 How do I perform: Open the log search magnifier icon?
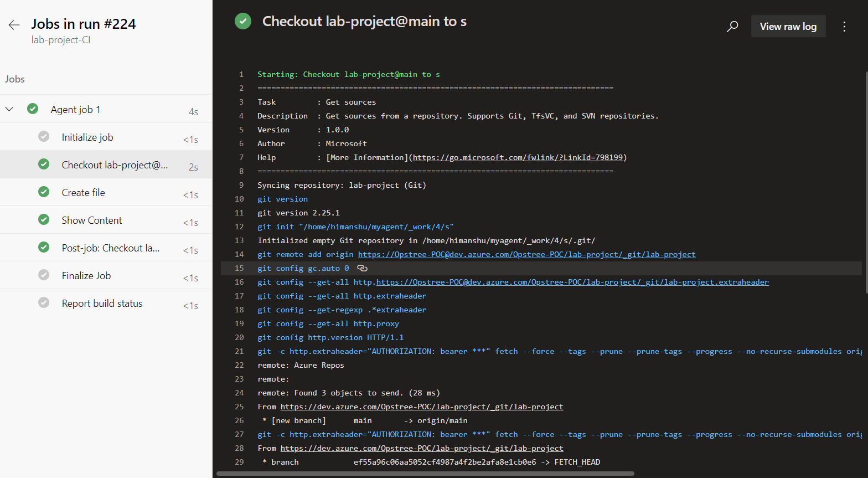pyautogui.click(x=732, y=26)
